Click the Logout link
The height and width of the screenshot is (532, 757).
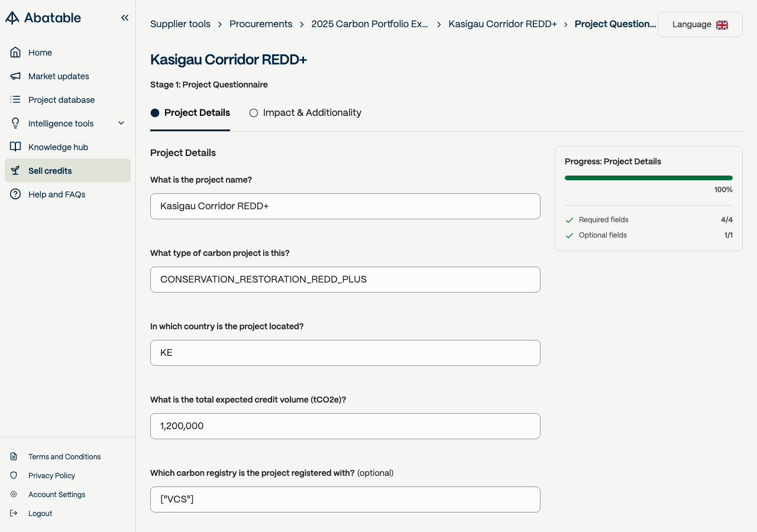point(40,514)
